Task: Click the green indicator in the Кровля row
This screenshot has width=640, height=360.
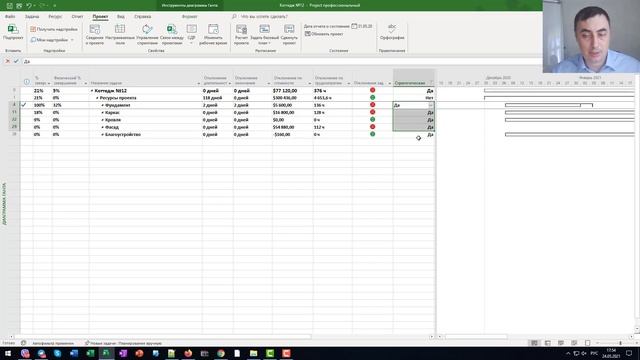Action: 372,120
